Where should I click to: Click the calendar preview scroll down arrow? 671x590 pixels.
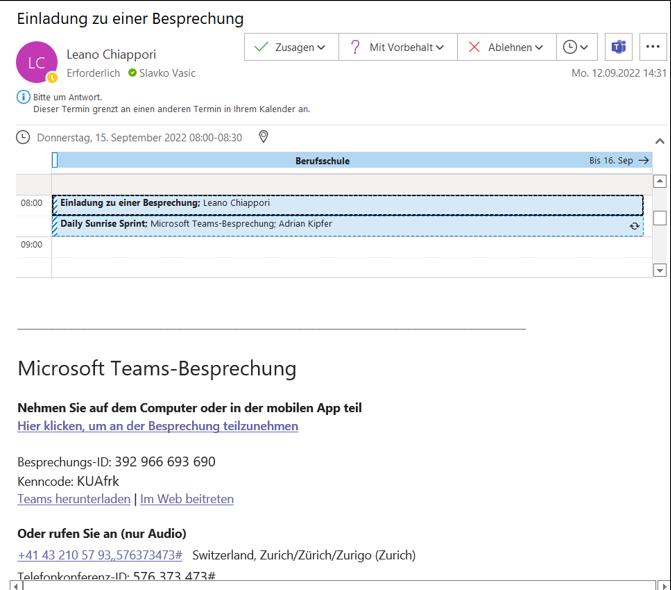click(659, 270)
